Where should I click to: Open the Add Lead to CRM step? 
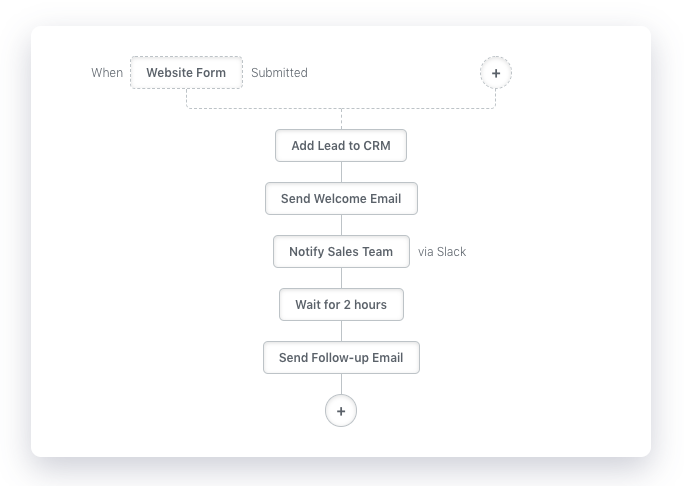point(341,145)
